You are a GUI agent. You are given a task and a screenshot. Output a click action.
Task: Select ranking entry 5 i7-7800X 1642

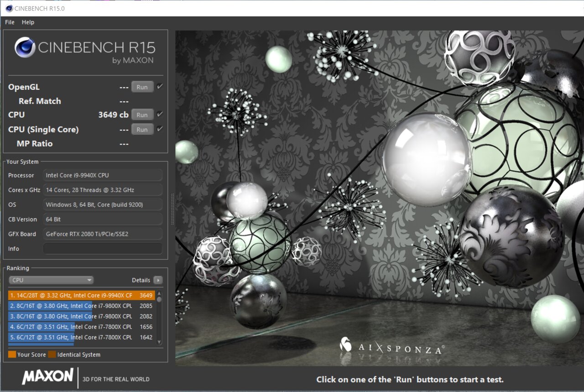coord(82,337)
